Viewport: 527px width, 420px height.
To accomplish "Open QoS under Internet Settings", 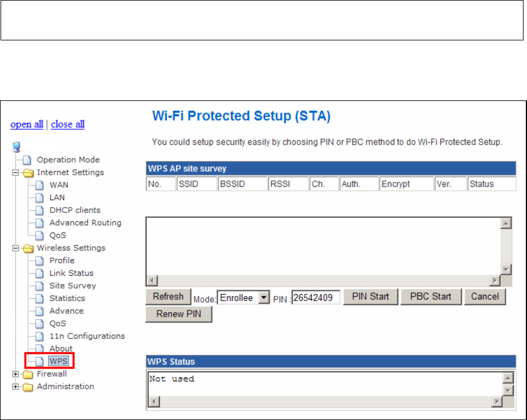I will pyautogui.click(x=58, y=235).
